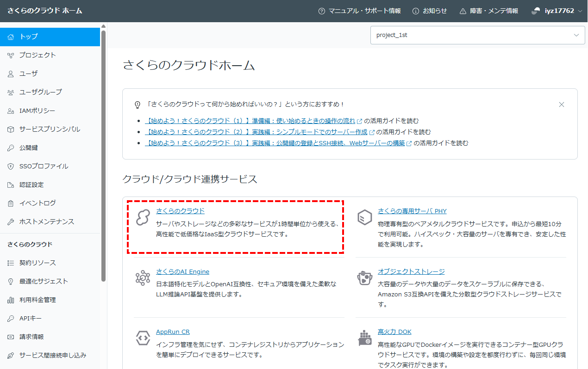Click the オブジェクトストレージ bucket icon
Viewport: 588px width, 369px height.
pos(365,277)
